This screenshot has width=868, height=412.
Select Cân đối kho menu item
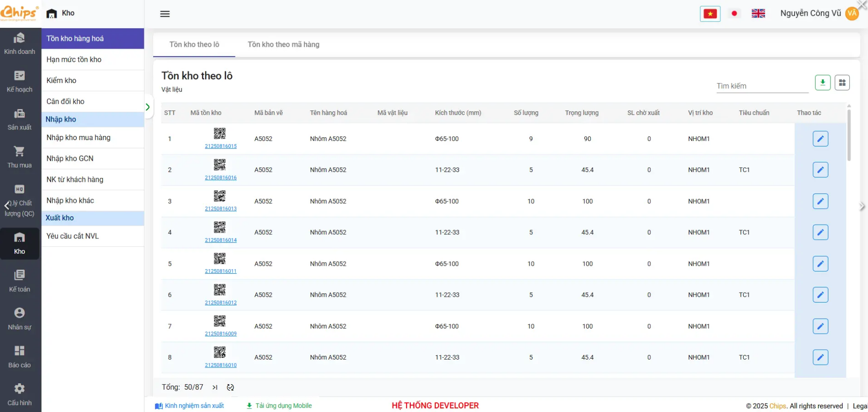[93, 101]
